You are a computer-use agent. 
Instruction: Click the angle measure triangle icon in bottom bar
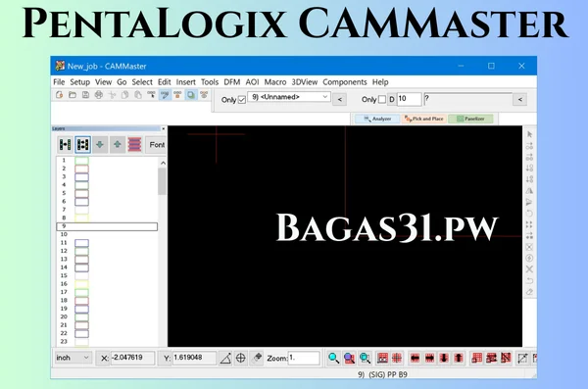pyautogui.click(x=225, y=359)
